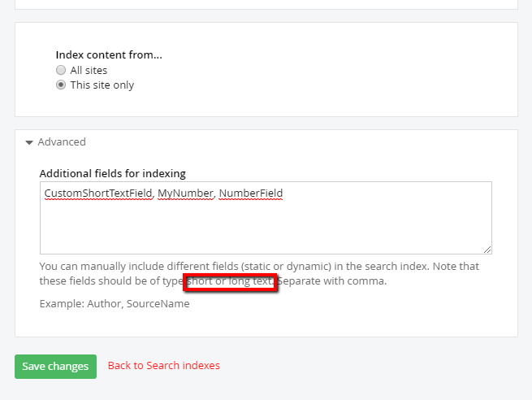Image resolution: width=532 pixels, height=400 pixels.
Task: Click the Separate with comma hint text
Action: pos(332,281)
